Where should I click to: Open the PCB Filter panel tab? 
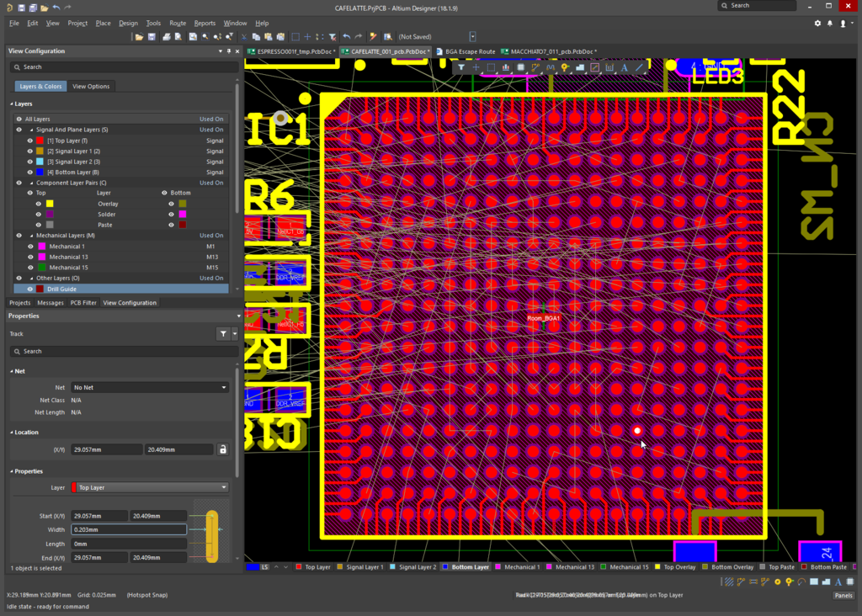pos(83,303)
